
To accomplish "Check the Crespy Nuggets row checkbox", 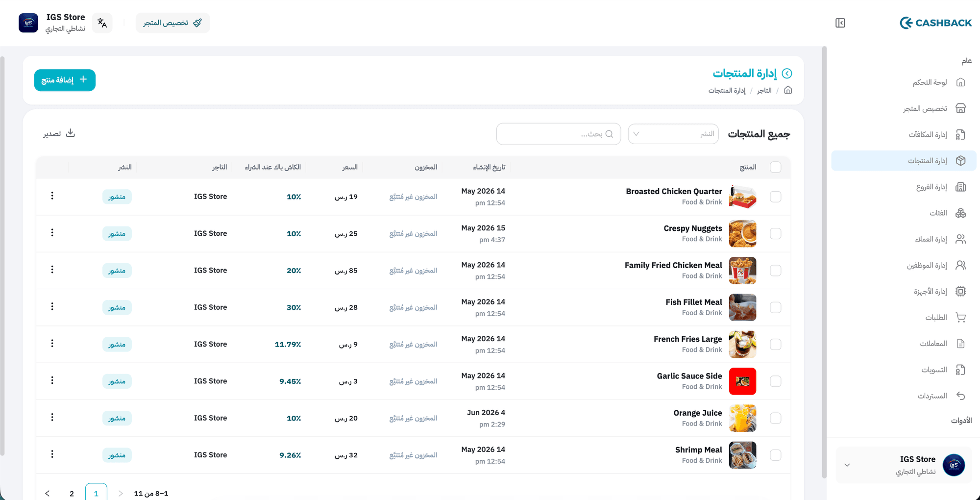I will pyautogui.click(x=776, y=233).
